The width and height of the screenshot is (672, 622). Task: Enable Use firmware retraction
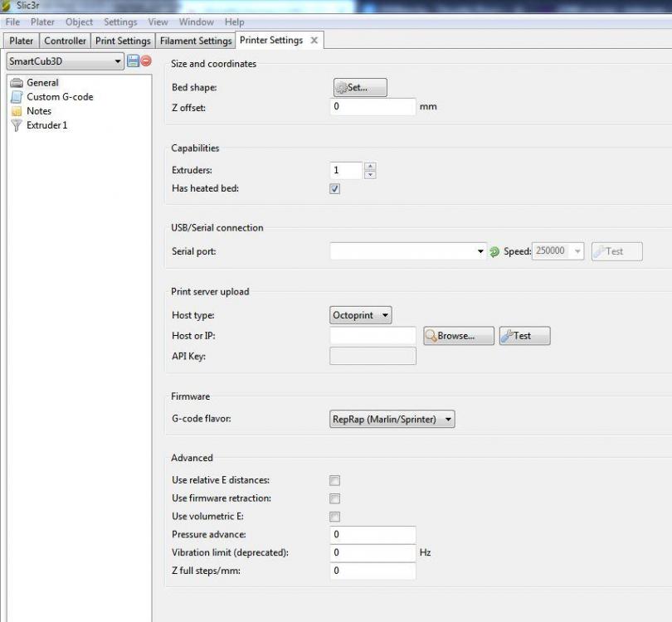pos(334,498)
